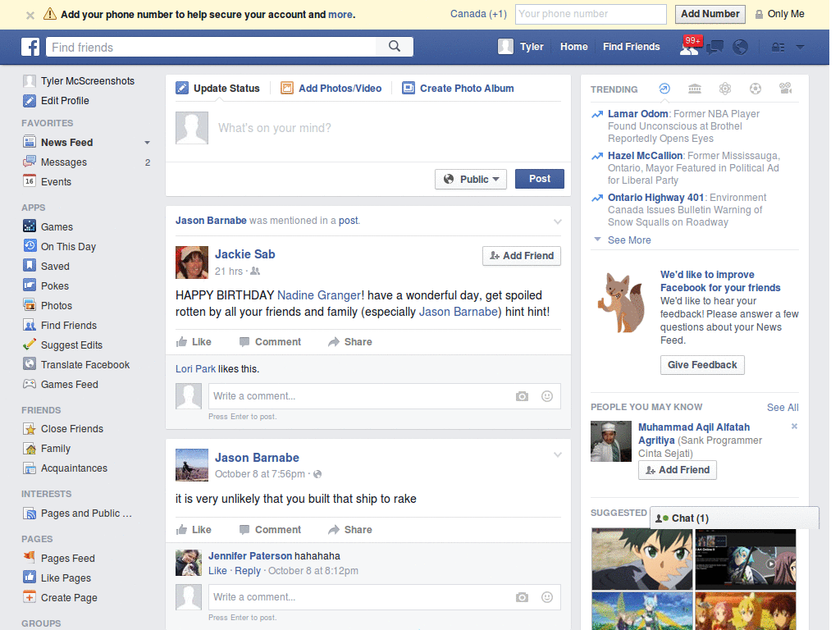Click emoji smiley in Jason Barnabe comment box
The width and height of the screenshot is (840, 630).
[547, 597]
